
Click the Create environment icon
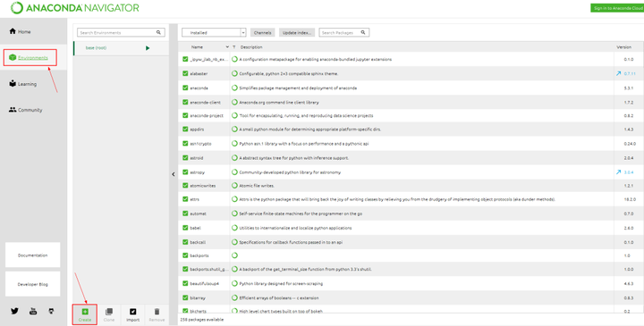85,312
